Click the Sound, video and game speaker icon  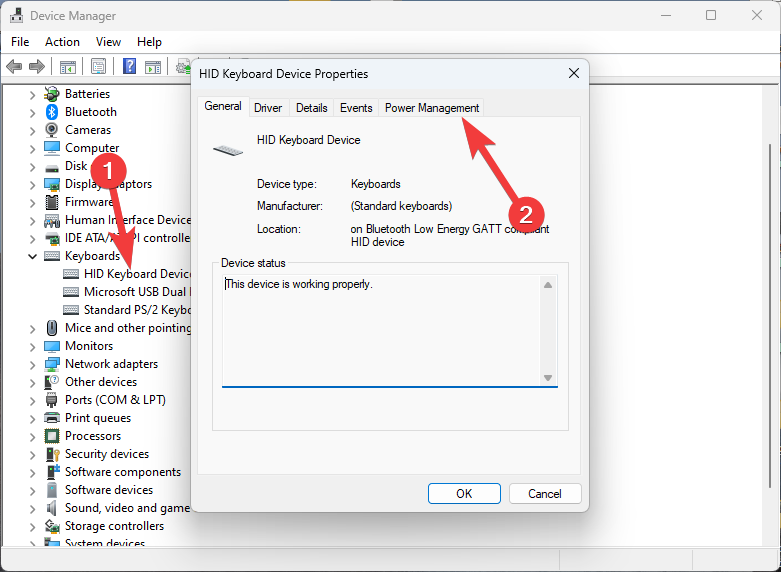coord(52,508)
